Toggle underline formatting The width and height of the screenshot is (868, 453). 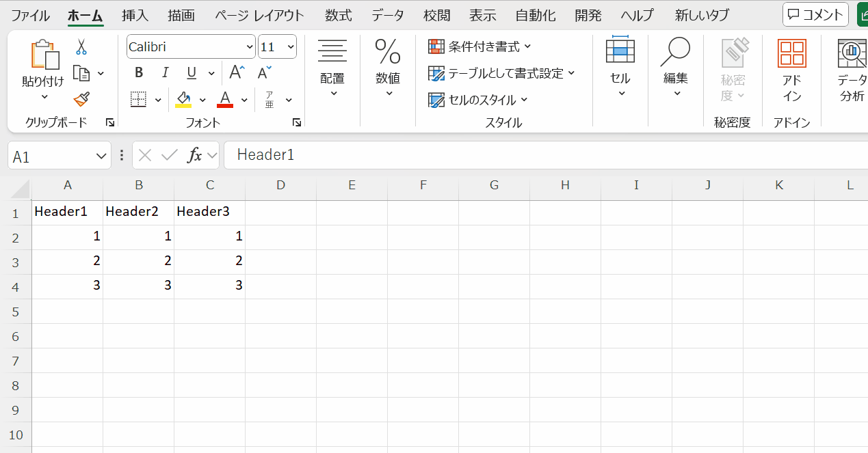tap(192, 72)
